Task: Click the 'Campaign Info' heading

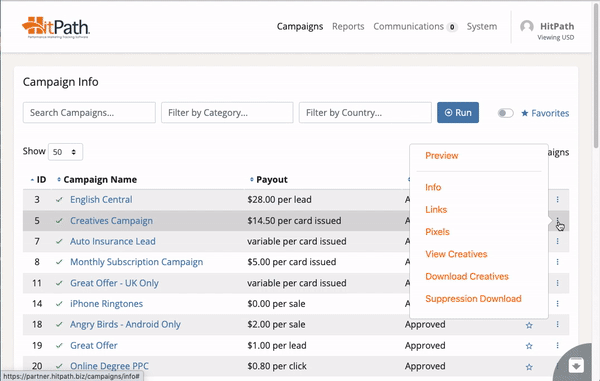Action: click(x=60, y=82)
